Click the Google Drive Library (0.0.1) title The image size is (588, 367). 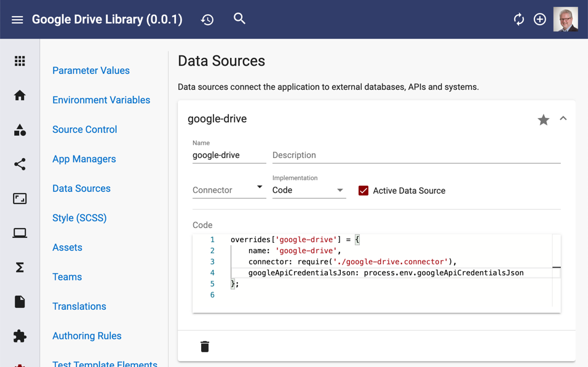coord(107,20)
